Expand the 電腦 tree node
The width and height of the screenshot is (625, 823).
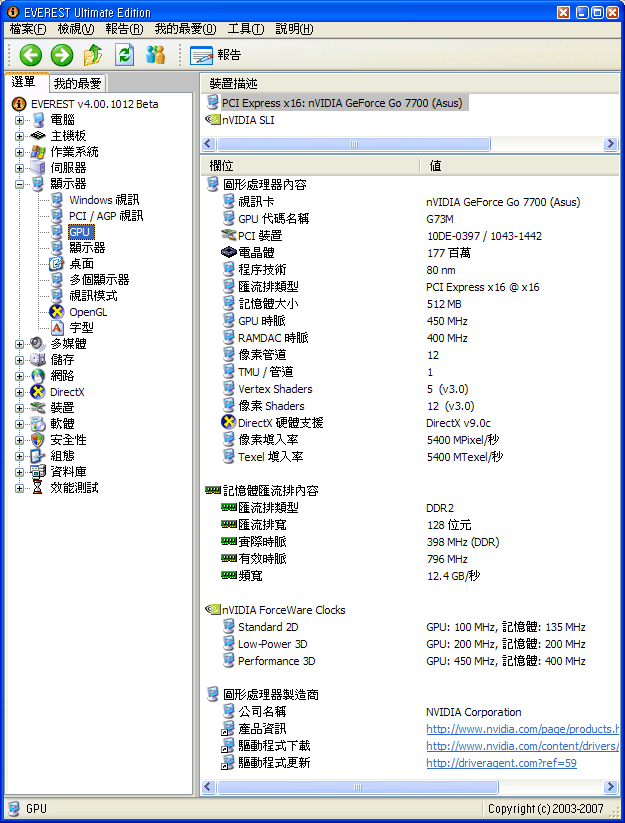(x=19, y=120)
